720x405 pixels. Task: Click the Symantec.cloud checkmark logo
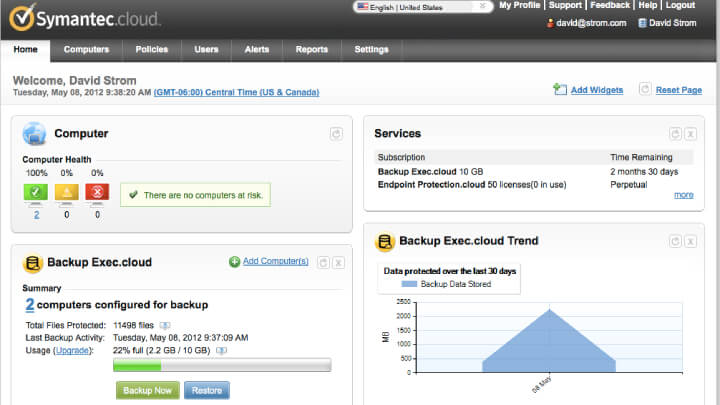(22, 17)
